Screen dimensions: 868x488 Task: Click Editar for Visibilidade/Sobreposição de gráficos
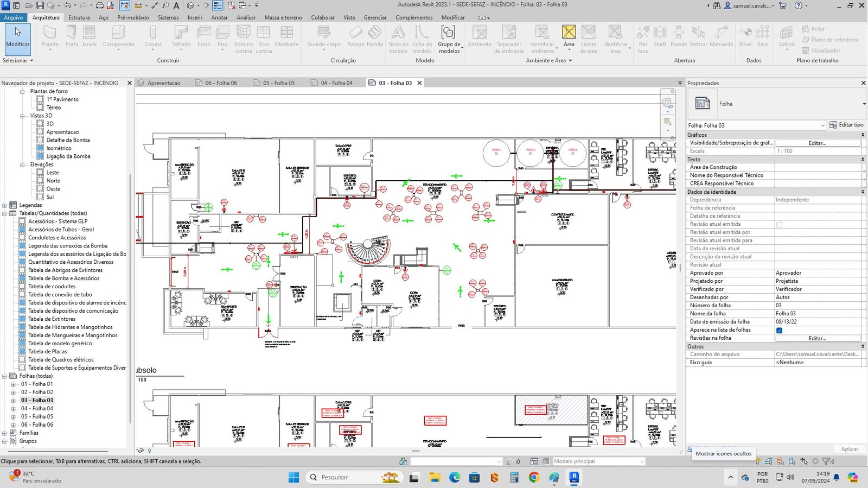pos(818,143)
